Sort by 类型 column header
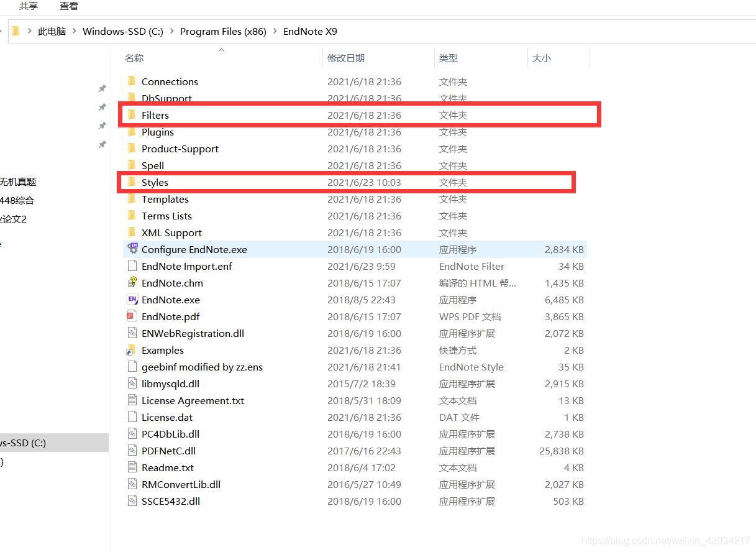The image size is (756, 552). (x=449, y=58)
